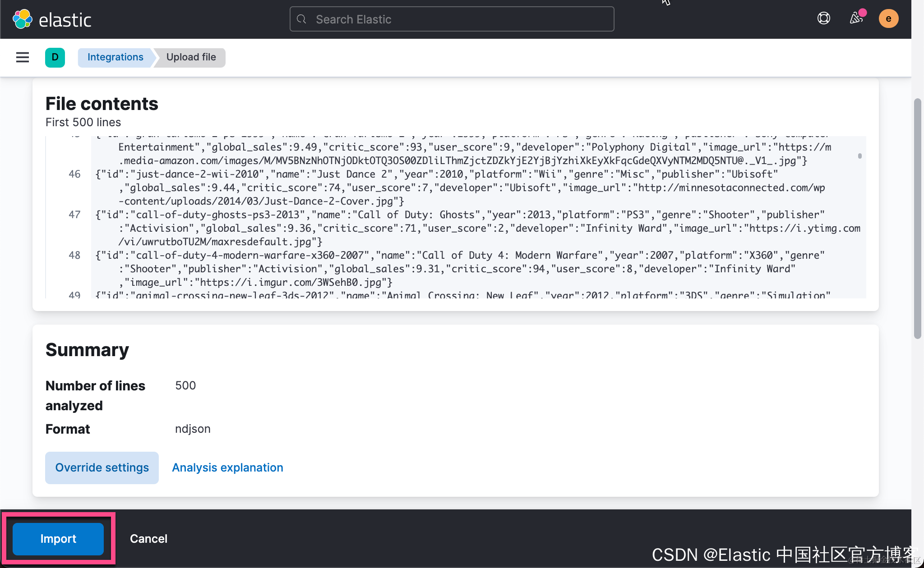Select the Upload file breadcrumb
The image size is (924, 568).
tap(191, 57)
